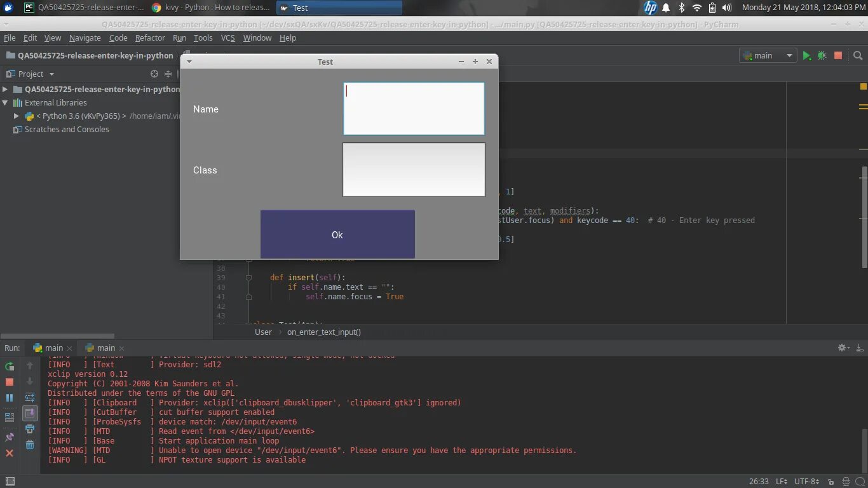
Task: Pause output in the Run panel
Action: click(10, 398)
